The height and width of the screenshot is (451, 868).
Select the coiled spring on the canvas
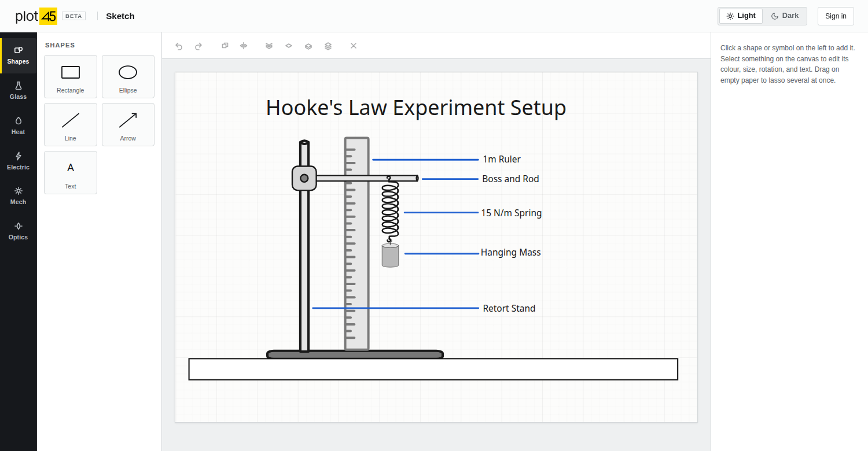(390, 209)
